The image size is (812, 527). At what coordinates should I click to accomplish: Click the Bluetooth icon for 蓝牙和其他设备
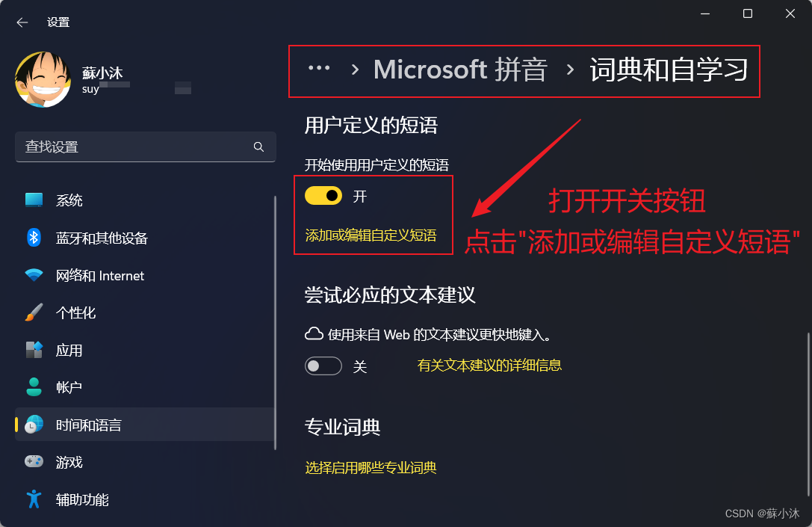point(34,238)
